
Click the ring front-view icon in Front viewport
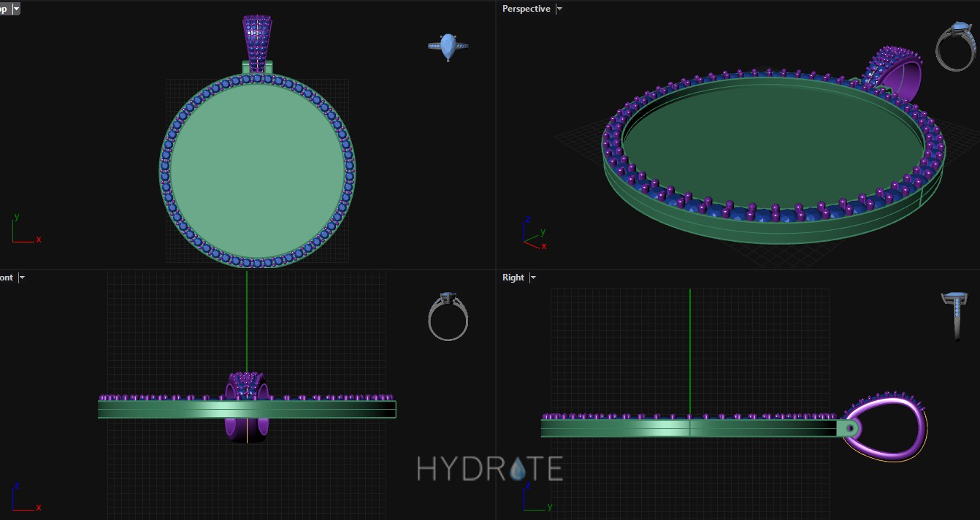pos(448,317)
